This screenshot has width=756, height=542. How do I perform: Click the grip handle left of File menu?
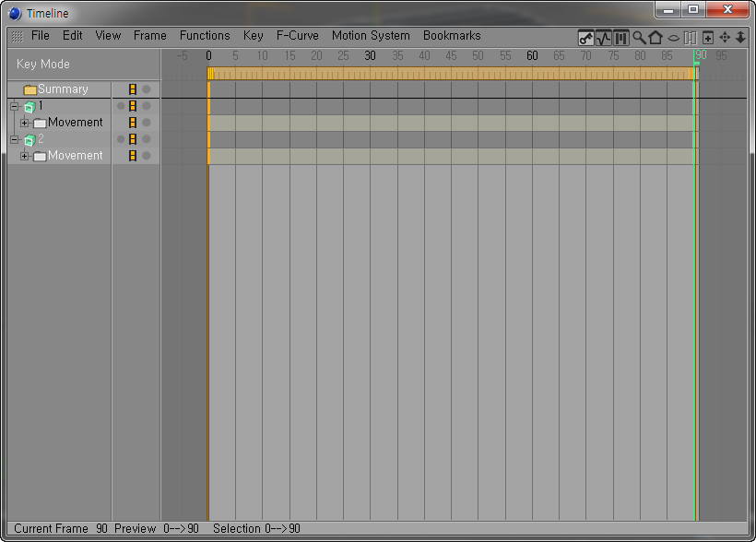[18, 36]
